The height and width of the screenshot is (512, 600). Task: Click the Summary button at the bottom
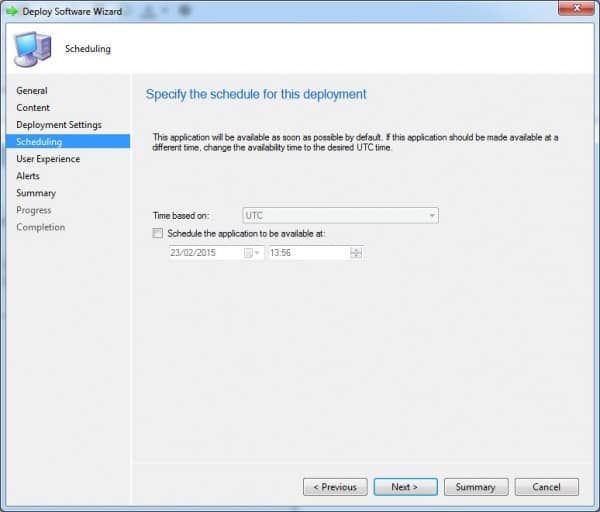pos(475,487)
